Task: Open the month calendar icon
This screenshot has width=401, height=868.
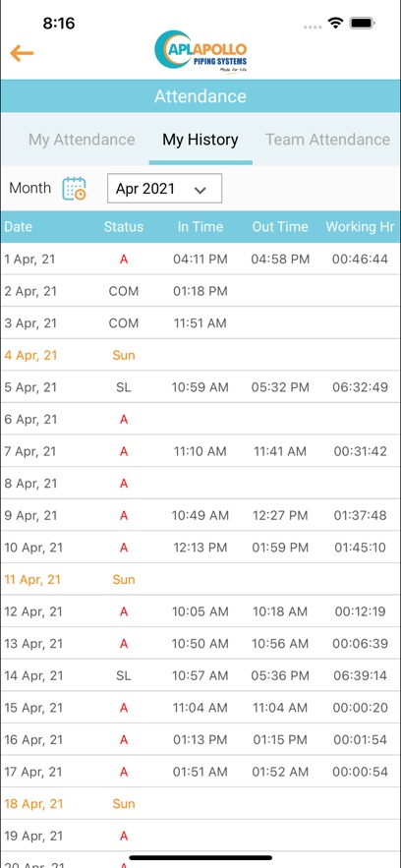Action: click(x=74, y=188)
